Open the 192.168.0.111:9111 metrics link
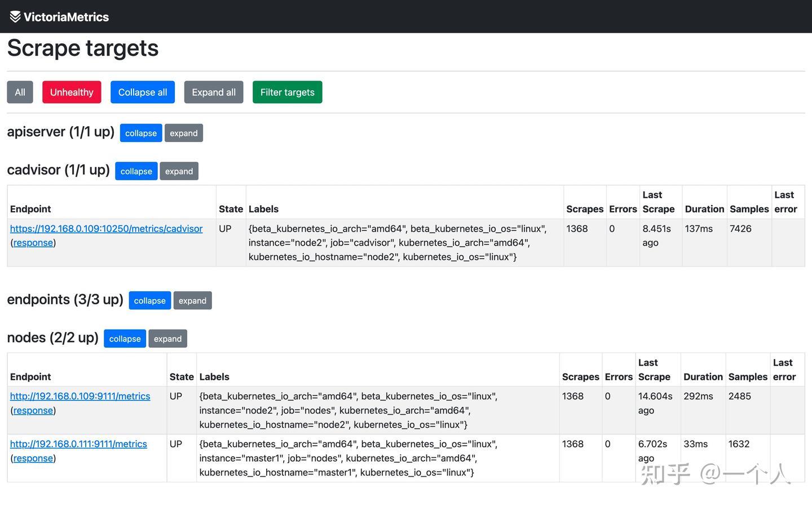This screenshot has width=812, height=506. click(78, 444)
